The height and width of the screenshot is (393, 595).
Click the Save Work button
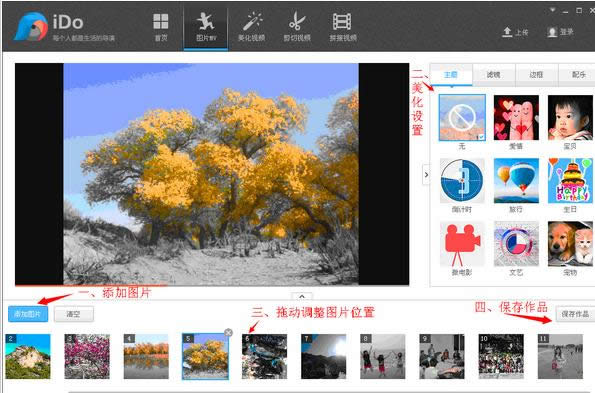(x=575, y=314)
